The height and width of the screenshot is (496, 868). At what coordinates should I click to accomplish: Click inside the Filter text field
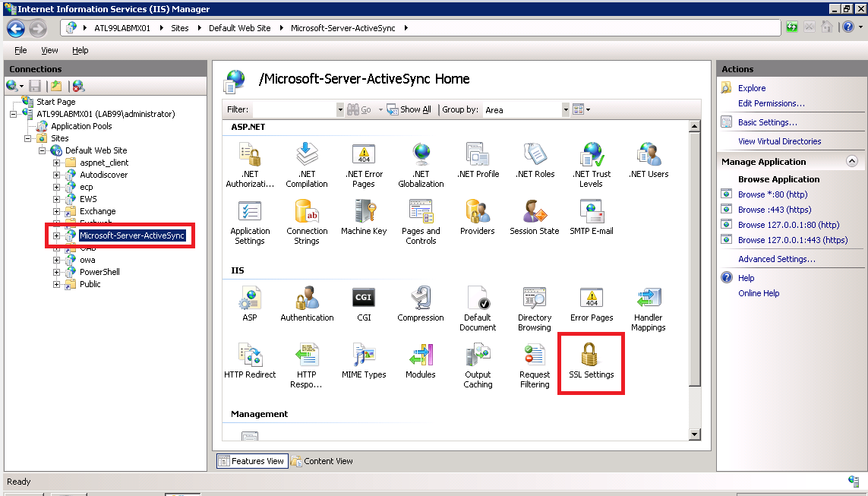pyautogui.click(x=294, y=109)
